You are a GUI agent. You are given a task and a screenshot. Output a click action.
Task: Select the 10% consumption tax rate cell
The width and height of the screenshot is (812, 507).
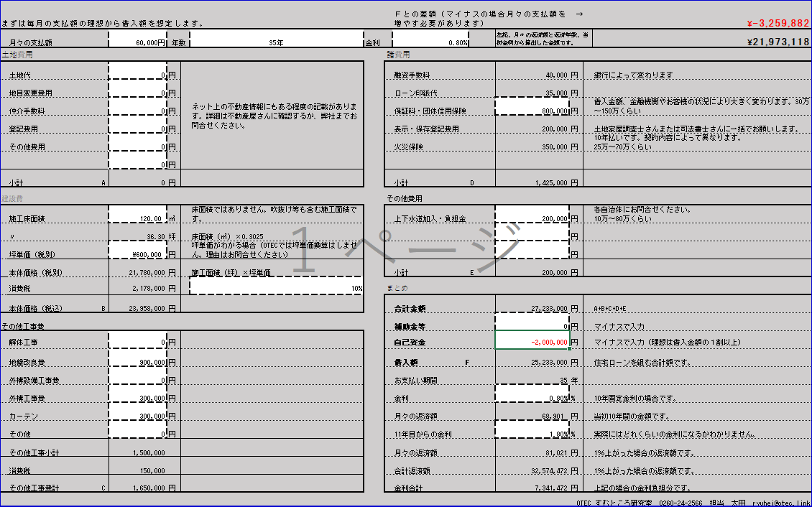click(x=276, y=288)
